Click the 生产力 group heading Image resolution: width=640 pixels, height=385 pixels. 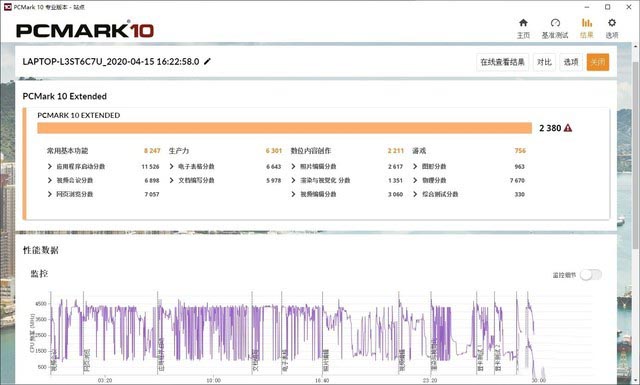pos(179,151)
